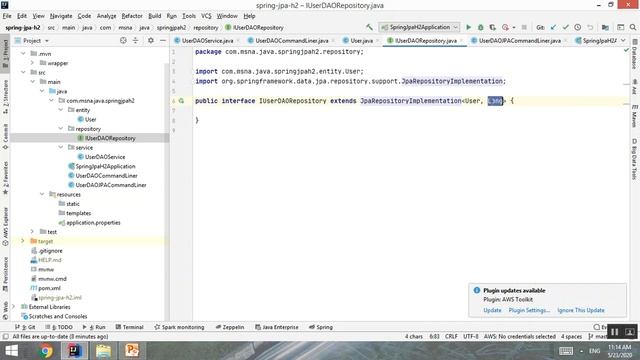Switch to UserDAOJPACommandLiner.java tab
The height and width of the screenshot is (360, 640).
(519, 40)
